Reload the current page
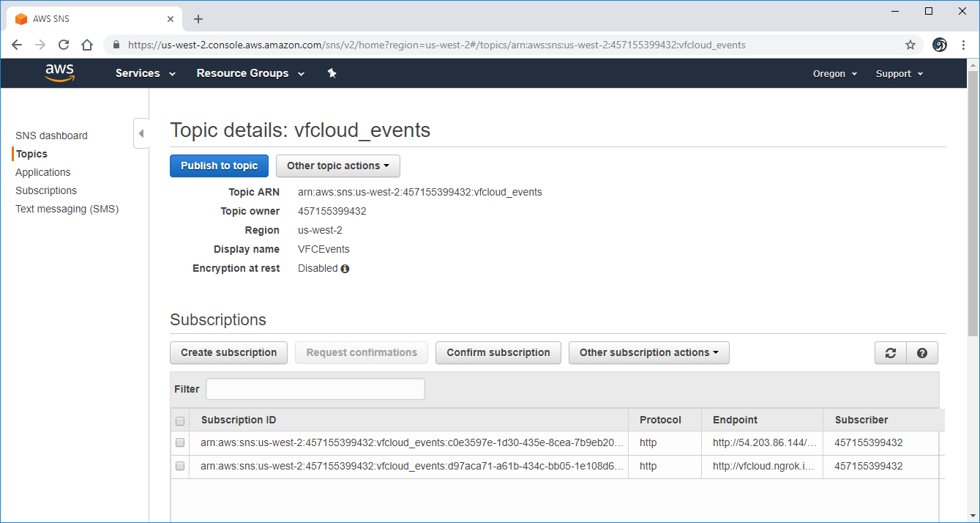The width and height of the screenshot is (980, 523). point(64,45)
